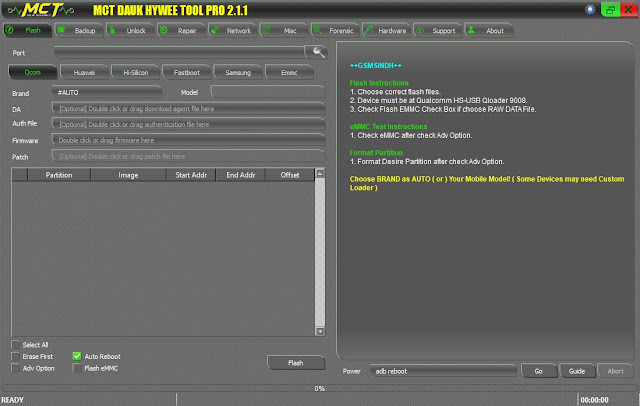Screen dimensions: 640x406
Task: Enable the Flash eMMC checkbox
Action: click(x=77, y=368)
